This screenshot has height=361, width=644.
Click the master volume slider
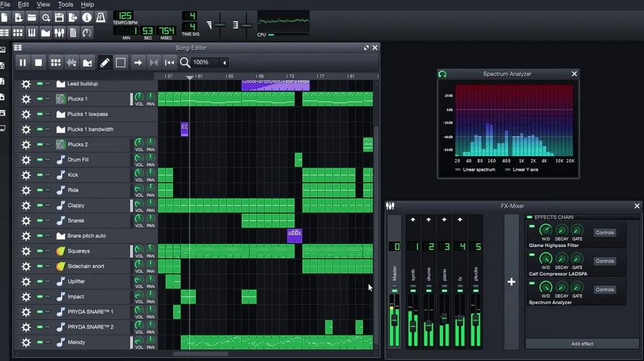[220, 25]
